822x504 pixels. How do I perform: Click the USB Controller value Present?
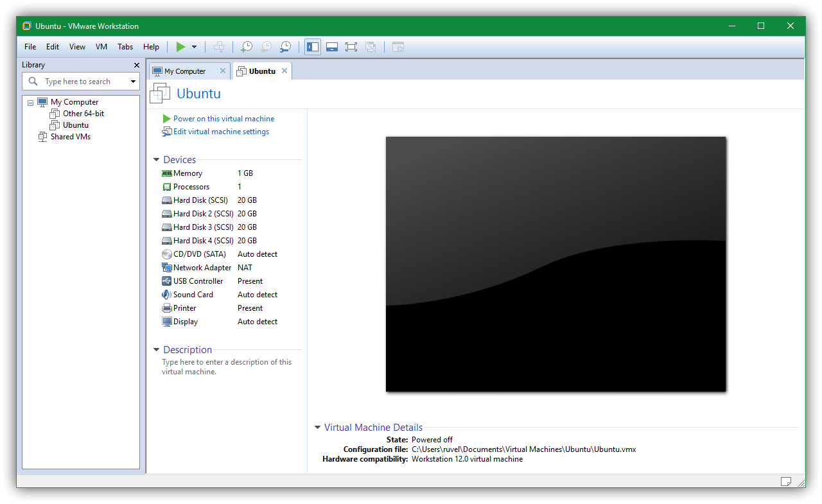coord(250,281)
